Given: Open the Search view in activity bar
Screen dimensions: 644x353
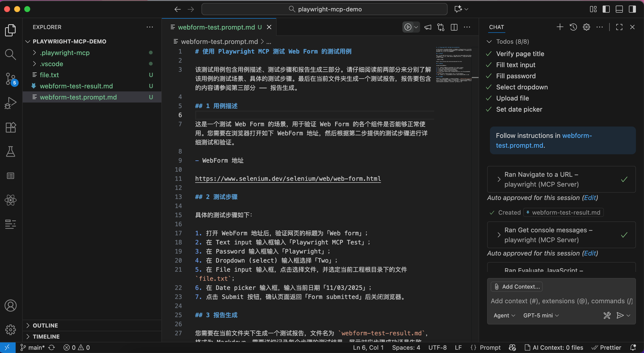Looking at the screenshot, I should [10, 54].
